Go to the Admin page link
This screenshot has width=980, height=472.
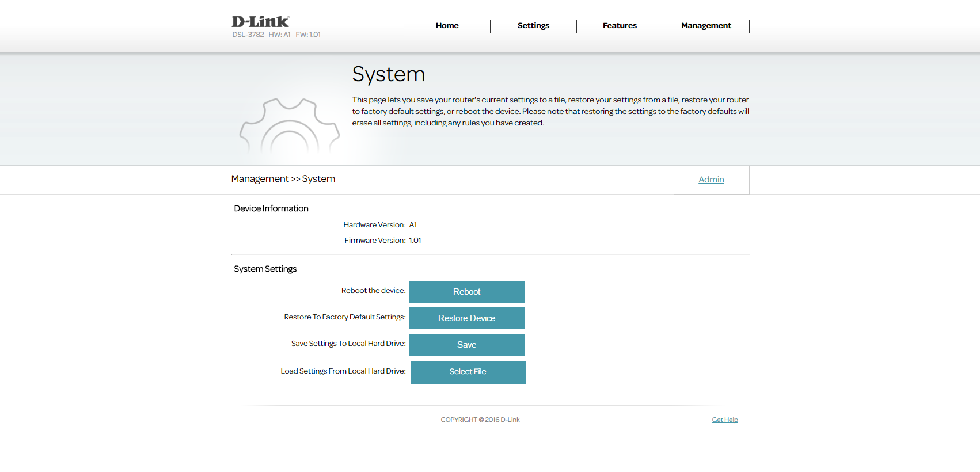coord(711,180)
